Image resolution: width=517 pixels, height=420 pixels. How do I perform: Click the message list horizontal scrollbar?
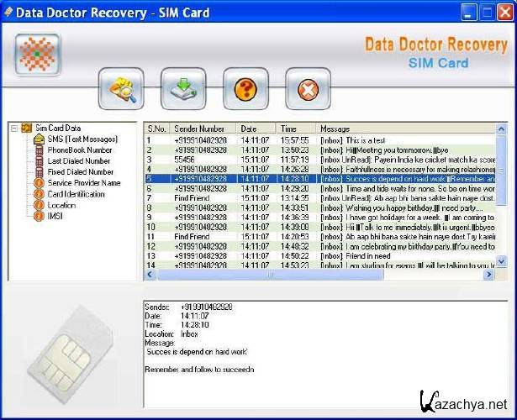(269, 275)
